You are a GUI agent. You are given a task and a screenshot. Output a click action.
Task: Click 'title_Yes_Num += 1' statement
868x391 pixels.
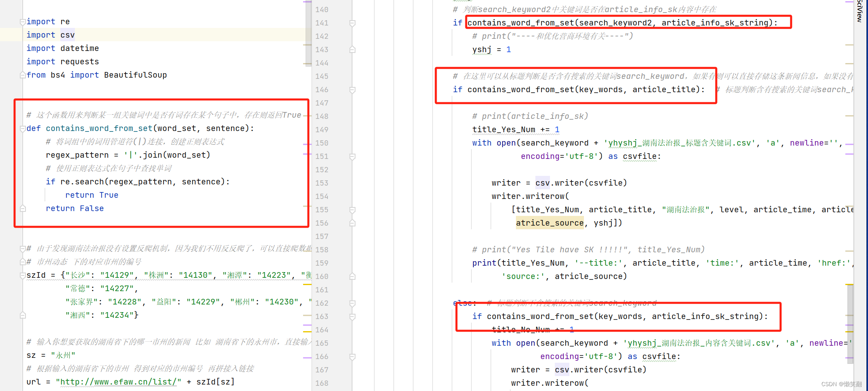click(x=516, y=130)
